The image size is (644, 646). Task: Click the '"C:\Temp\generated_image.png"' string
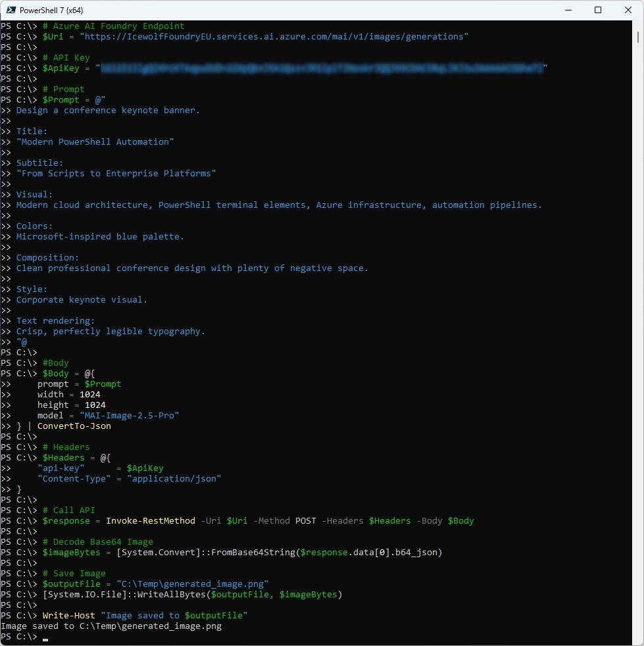193,584
